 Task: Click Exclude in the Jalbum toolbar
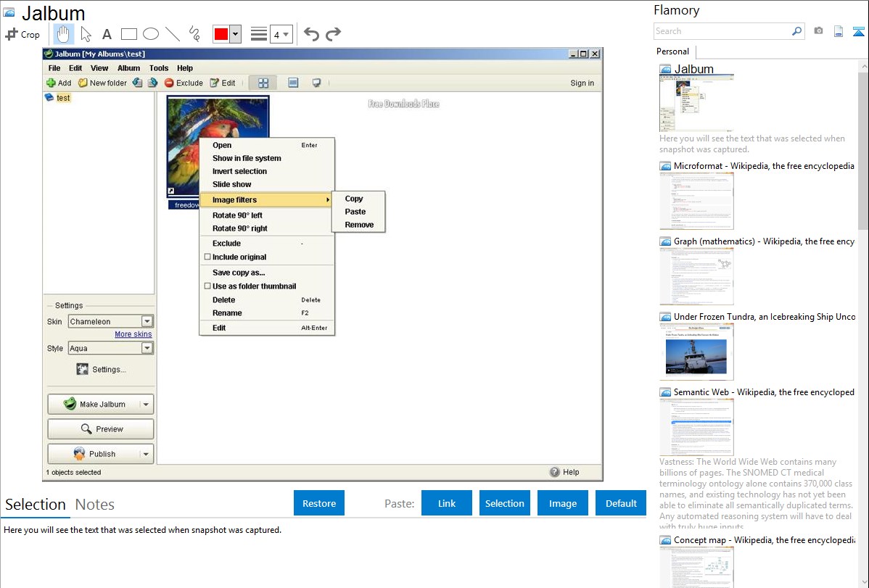(x=184, y=83)
